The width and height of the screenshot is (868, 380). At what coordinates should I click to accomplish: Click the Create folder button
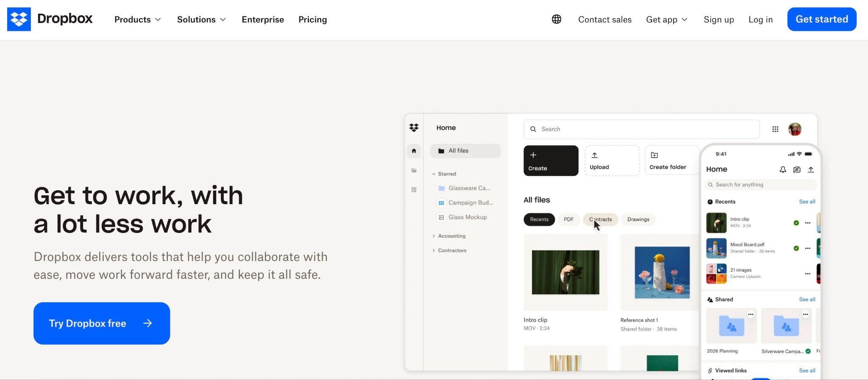tap(672, 160)
